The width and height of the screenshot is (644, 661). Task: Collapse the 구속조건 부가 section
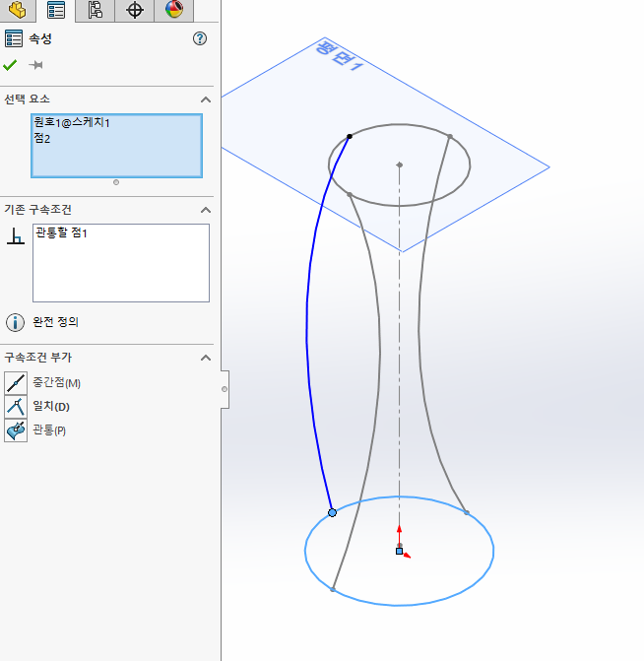206,358
